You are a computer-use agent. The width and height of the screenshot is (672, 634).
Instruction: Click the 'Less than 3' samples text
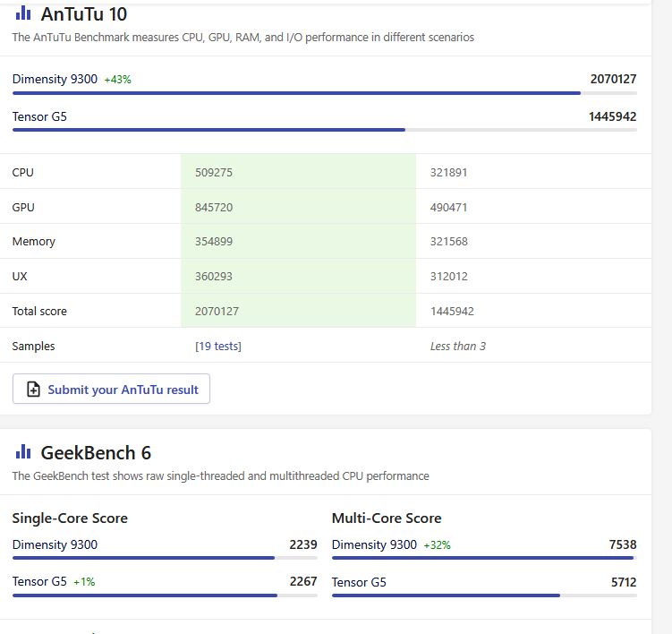458,346
